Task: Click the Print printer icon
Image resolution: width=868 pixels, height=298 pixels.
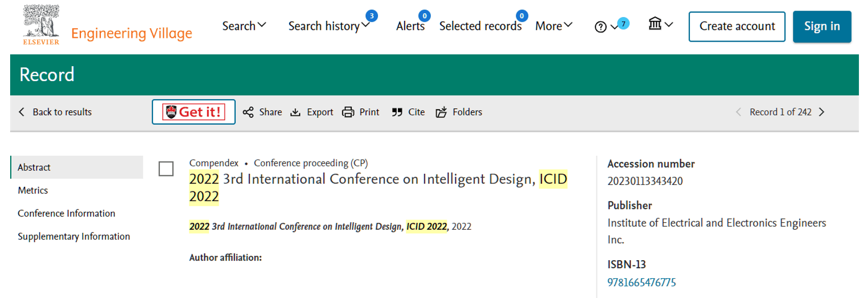Action: click(348, 112)
